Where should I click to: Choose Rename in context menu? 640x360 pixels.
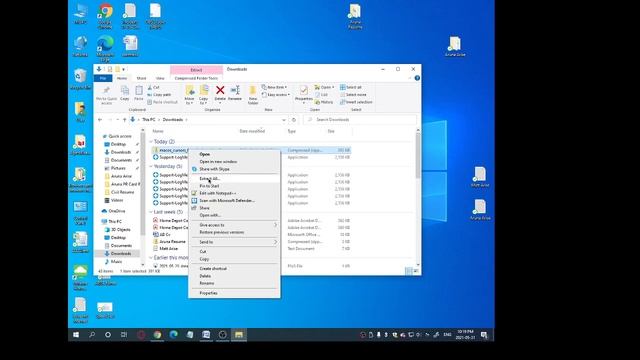tap(234, 283)
